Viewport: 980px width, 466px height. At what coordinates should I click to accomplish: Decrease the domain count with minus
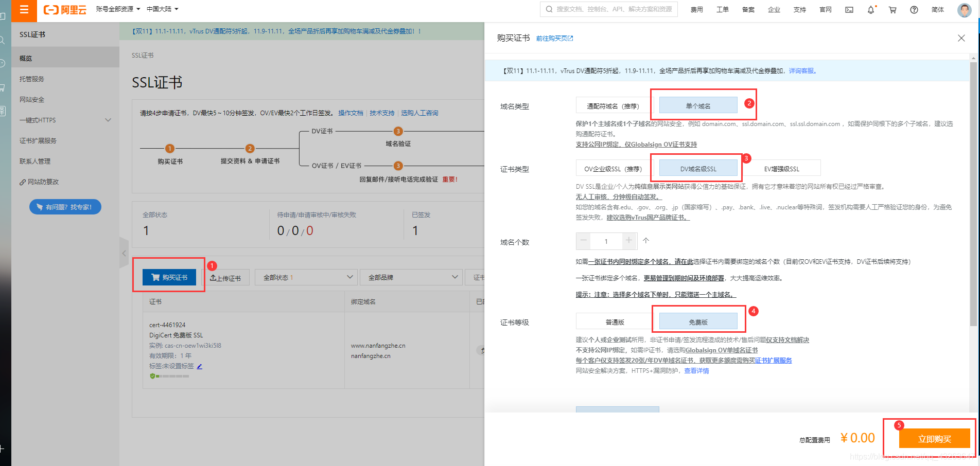click(584, 241)
